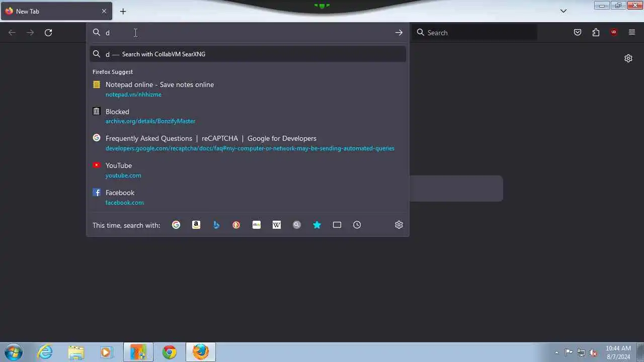The image size is (644, 362).
Task: Search this time with Wikipedia
Action: (277, 225)
